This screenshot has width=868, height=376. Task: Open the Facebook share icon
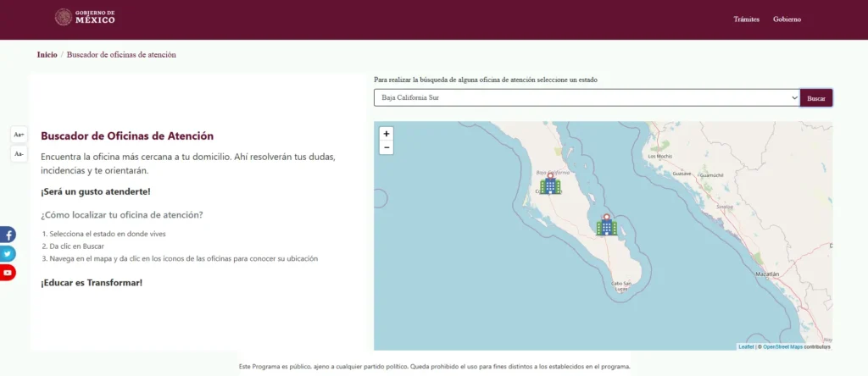(x=7, y=235)
